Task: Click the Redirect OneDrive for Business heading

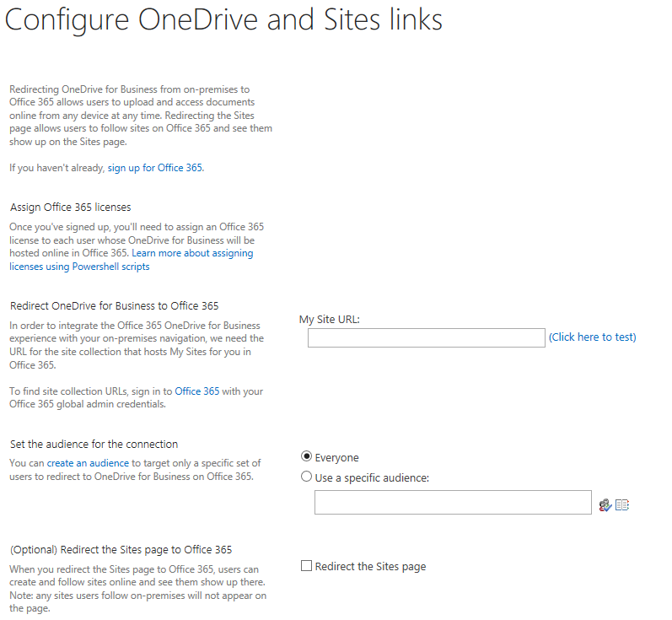Action: click(114, 305)
